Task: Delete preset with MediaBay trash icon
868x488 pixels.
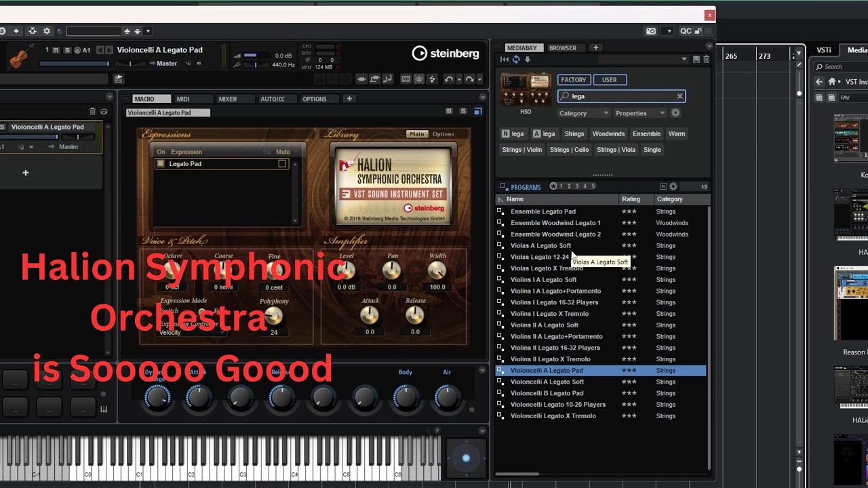Action: point(706,60)
